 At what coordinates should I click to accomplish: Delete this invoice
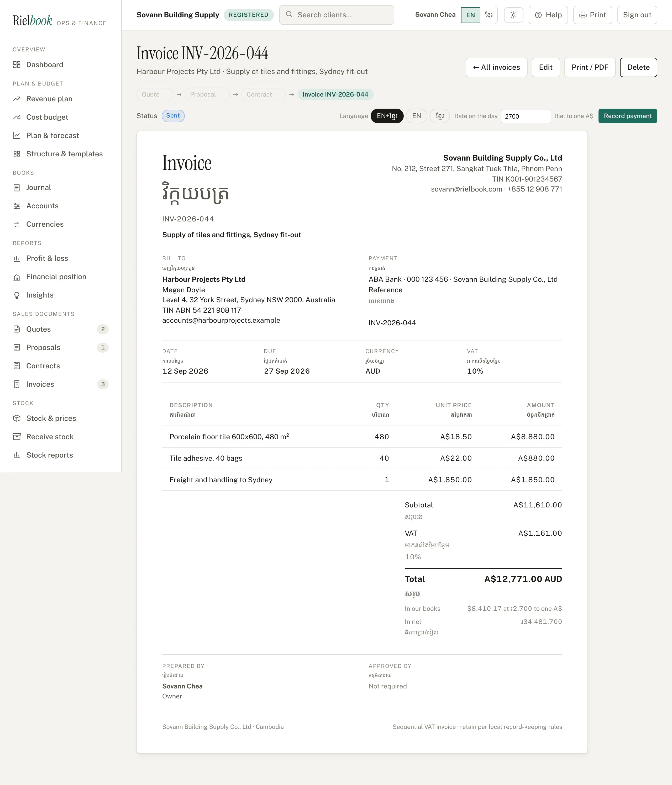[639, 67]
